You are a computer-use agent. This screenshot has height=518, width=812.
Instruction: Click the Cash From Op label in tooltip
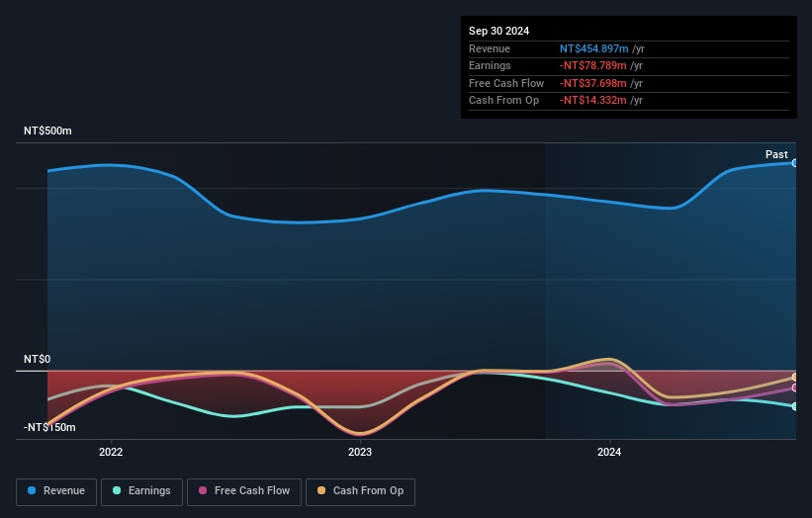[x=503, y=101]
